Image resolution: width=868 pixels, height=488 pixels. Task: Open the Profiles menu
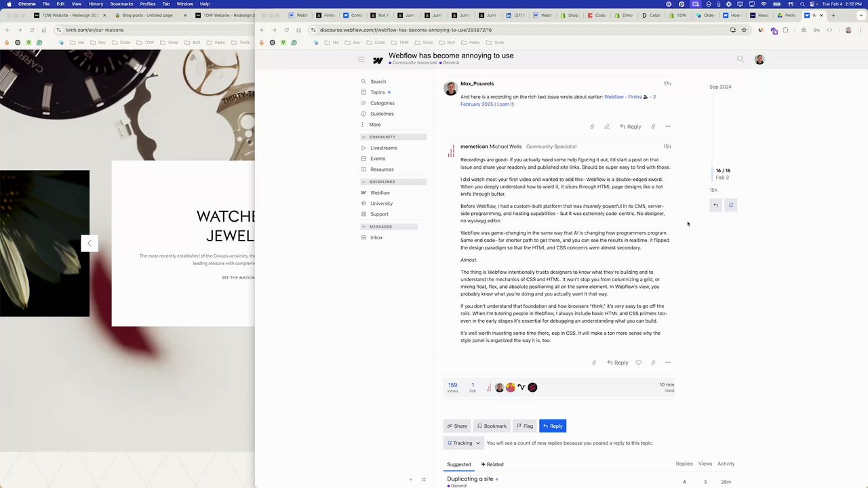pos(148,4)
